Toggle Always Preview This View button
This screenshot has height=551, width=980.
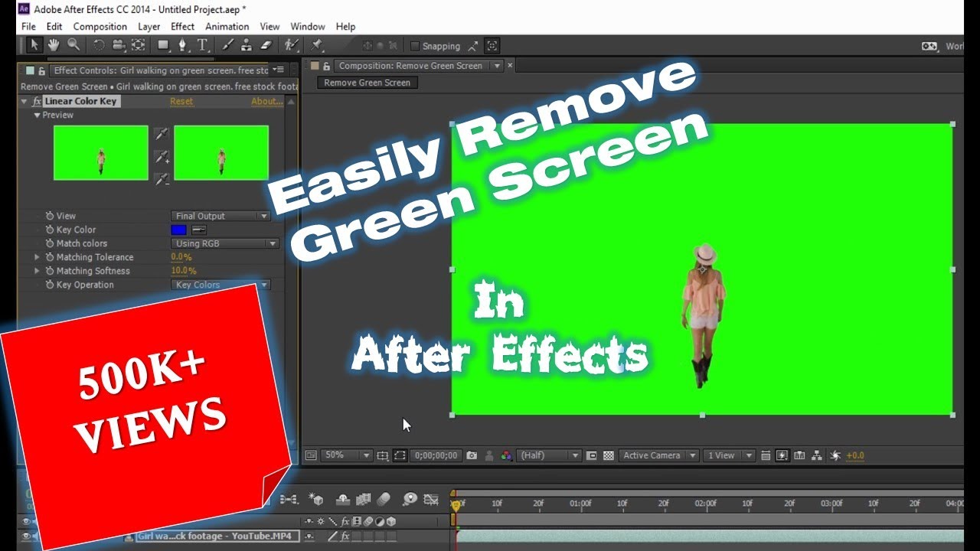(x=311, y=455)
